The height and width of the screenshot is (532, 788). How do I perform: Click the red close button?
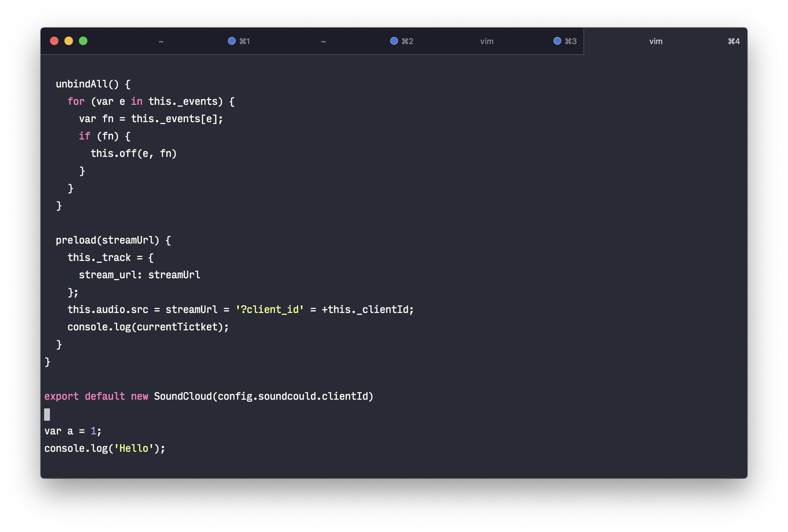(x=54, y=41)
